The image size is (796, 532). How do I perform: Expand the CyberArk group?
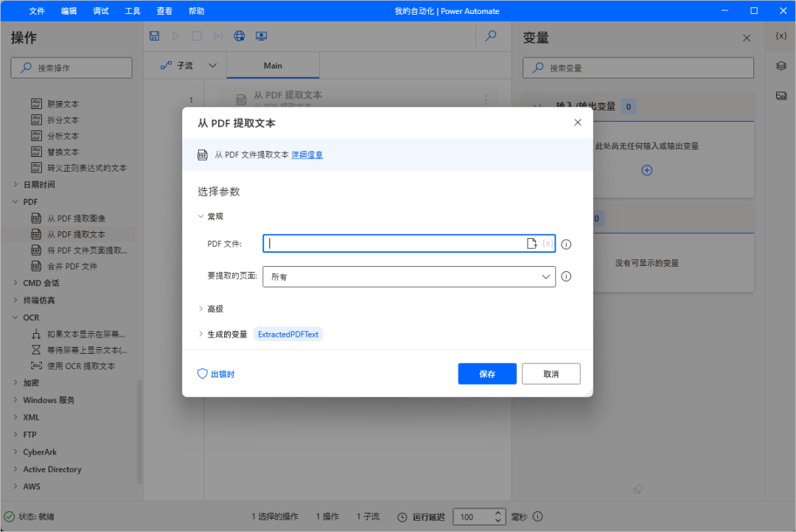tap(15, 452)
